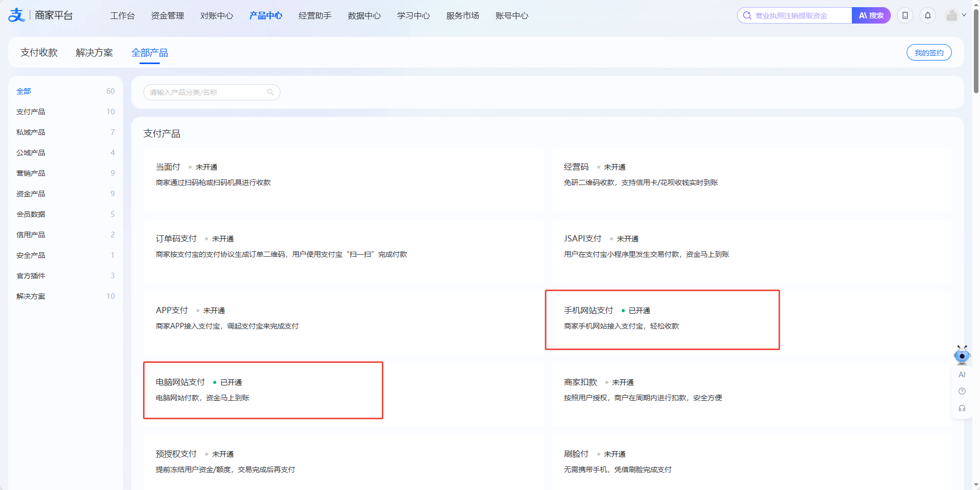
Task: Open the account avatar icon
Action: click(952, 15)
